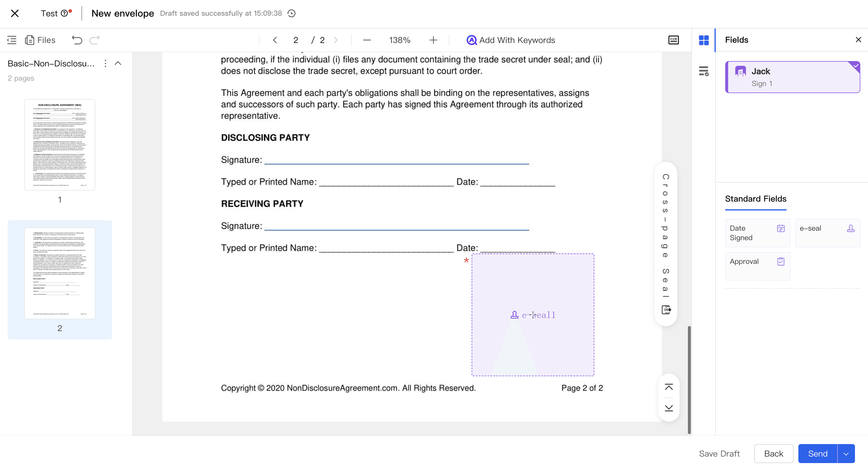This screenshot has height=469, width=868.
Task: Open file options three-dot menu
Action: [105, 63]
